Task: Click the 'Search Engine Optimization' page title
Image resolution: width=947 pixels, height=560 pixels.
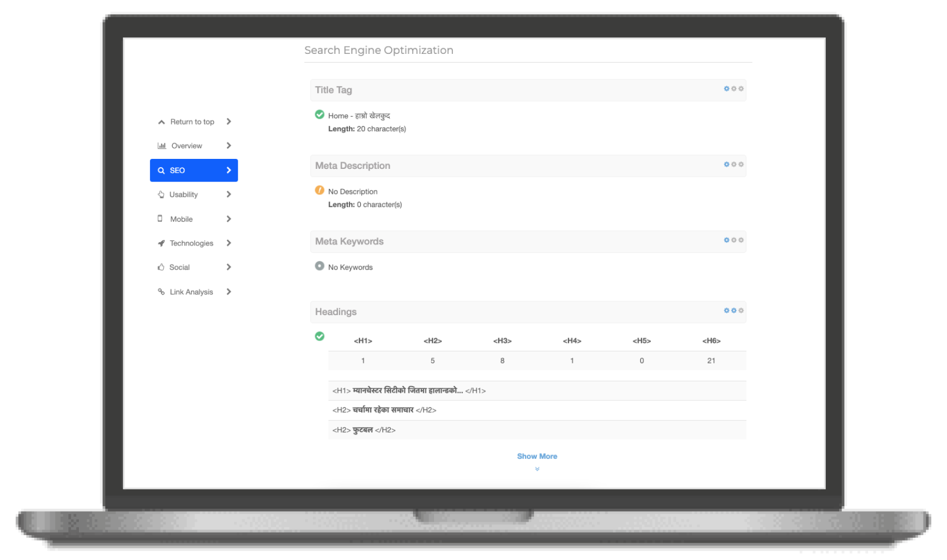Action: (379, 50)
